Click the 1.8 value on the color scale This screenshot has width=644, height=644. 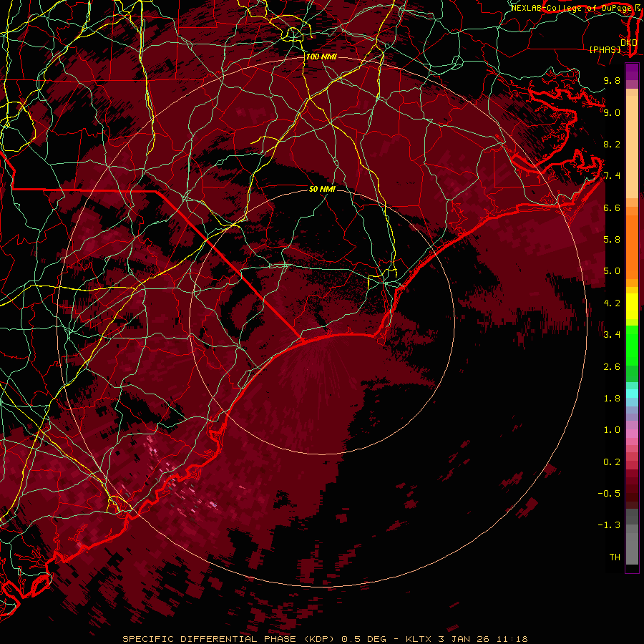(612, 399)
